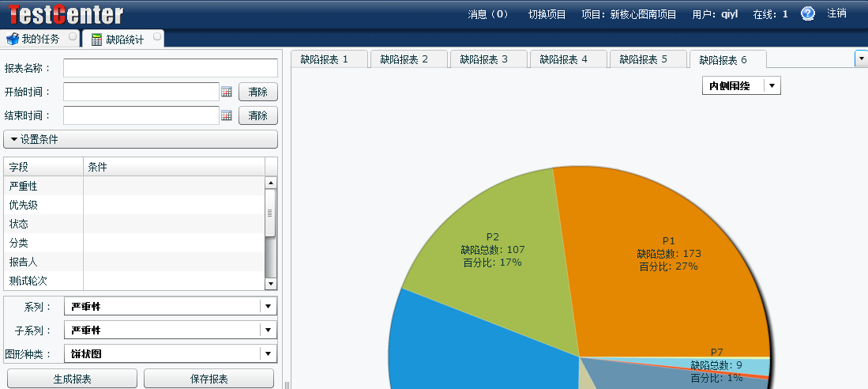Viewport: 868px width, 389px height.
Task: Open the 图形种类 dropdown showing 饼状图
Action: pyautogui.click(x=171, y=354)
